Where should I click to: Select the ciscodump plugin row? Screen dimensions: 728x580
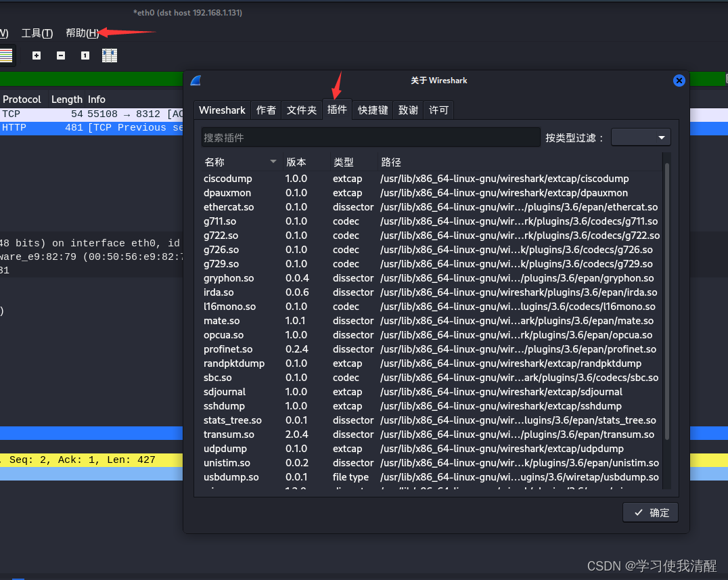pos(432,179)
